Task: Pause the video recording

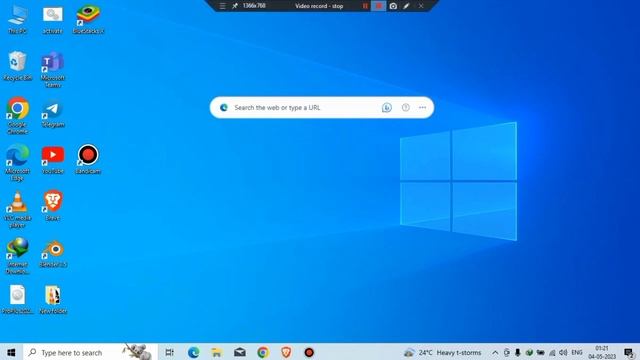Action: coord(365,6)
